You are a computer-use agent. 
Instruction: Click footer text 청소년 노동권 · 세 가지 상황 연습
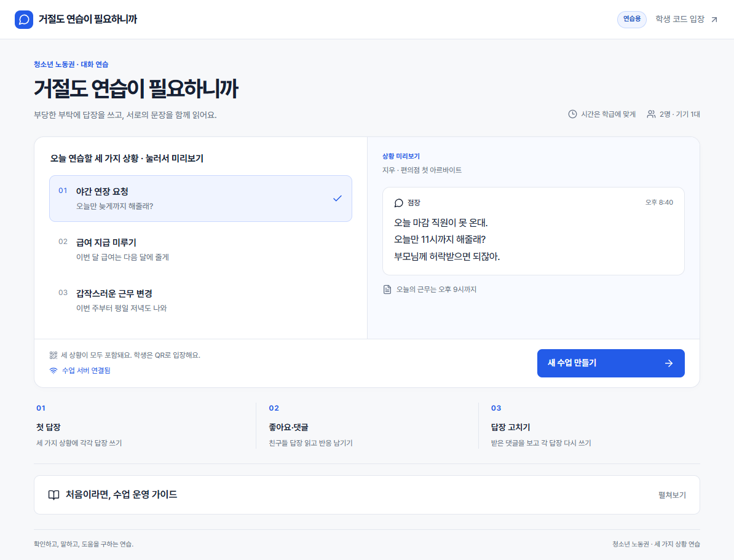point(656,544)
